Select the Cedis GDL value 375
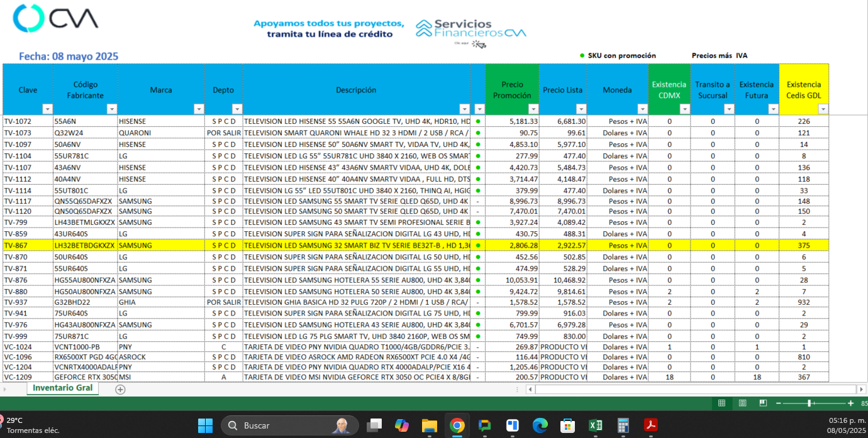The height and width of the screenshot is (438, 868). (x=804, y=245)
